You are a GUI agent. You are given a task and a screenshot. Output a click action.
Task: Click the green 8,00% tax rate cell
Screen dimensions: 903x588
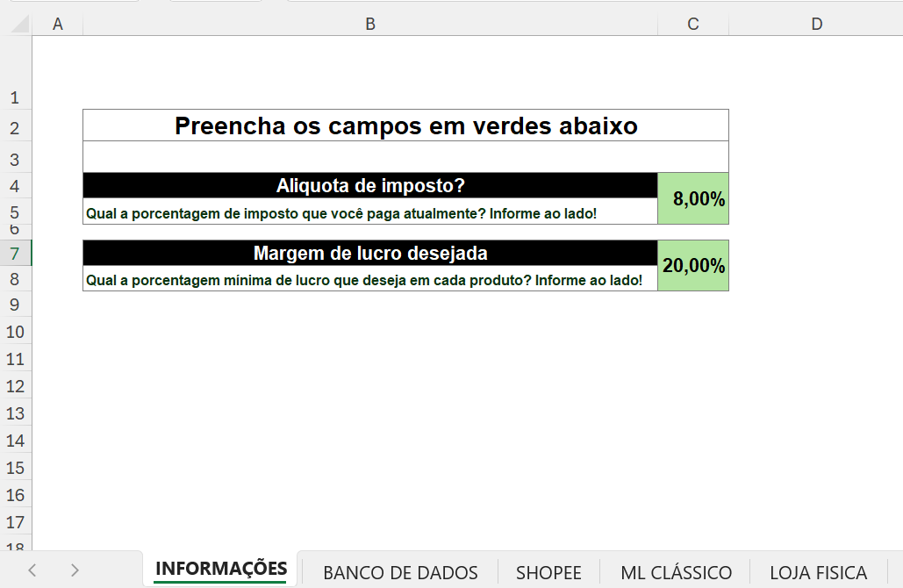pyautogui.click(x=692, y=198)
